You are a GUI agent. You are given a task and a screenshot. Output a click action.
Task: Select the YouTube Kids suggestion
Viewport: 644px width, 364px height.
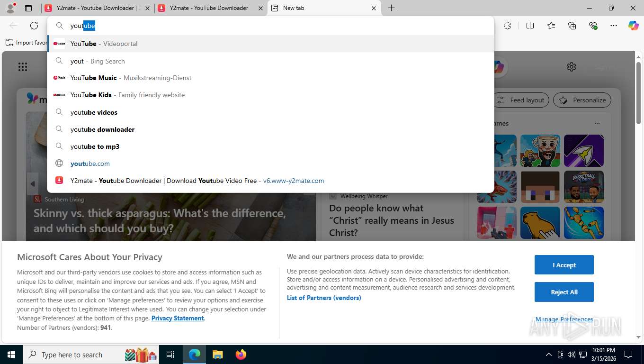tap(270, 95)
